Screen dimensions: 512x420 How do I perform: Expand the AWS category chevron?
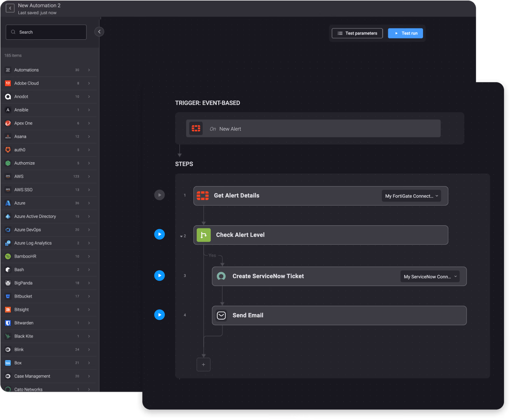[x=89, y=176]
